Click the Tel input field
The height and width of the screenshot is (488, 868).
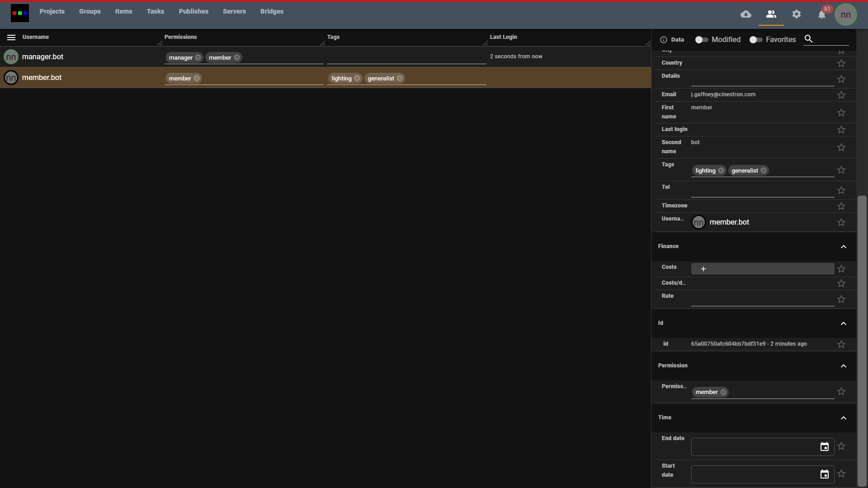point(762,191)
